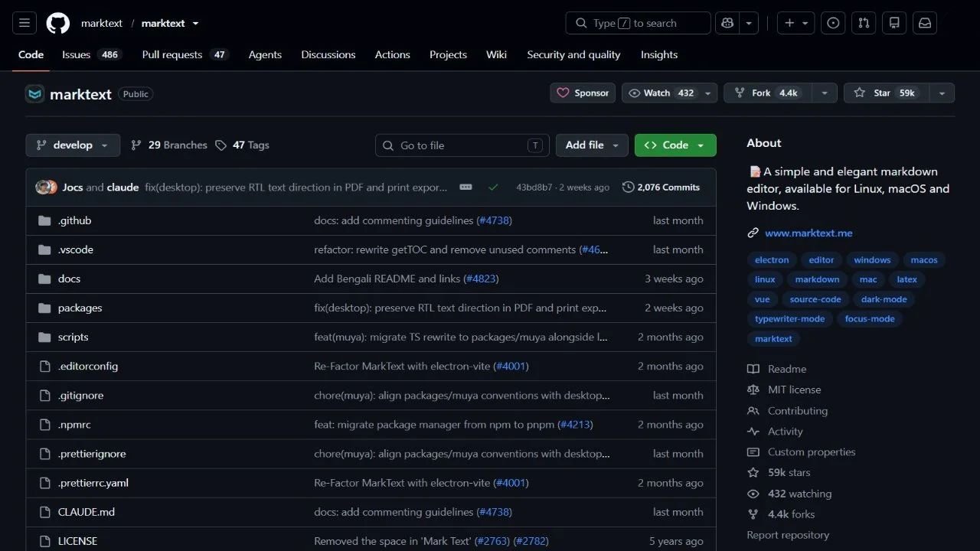Image resolution: width=980 pixels, height=551 pixels.
Task: Open the develop branch selector
Action: [73, 145]
